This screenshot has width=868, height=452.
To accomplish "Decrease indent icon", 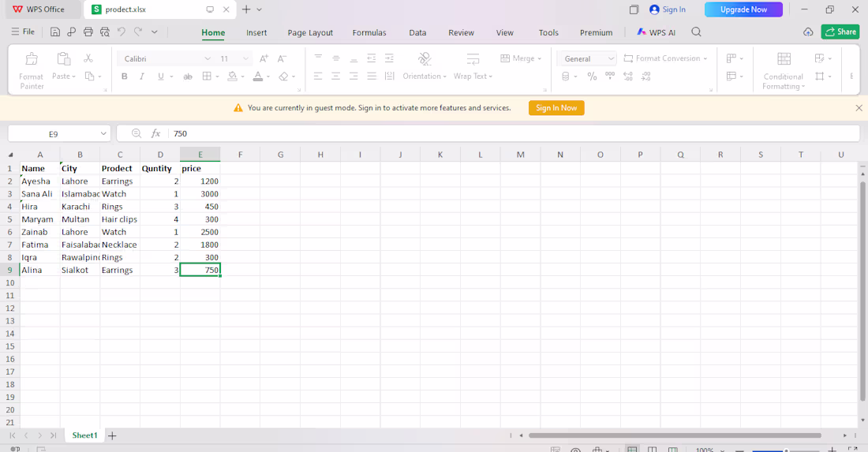I will click(372, 58).
